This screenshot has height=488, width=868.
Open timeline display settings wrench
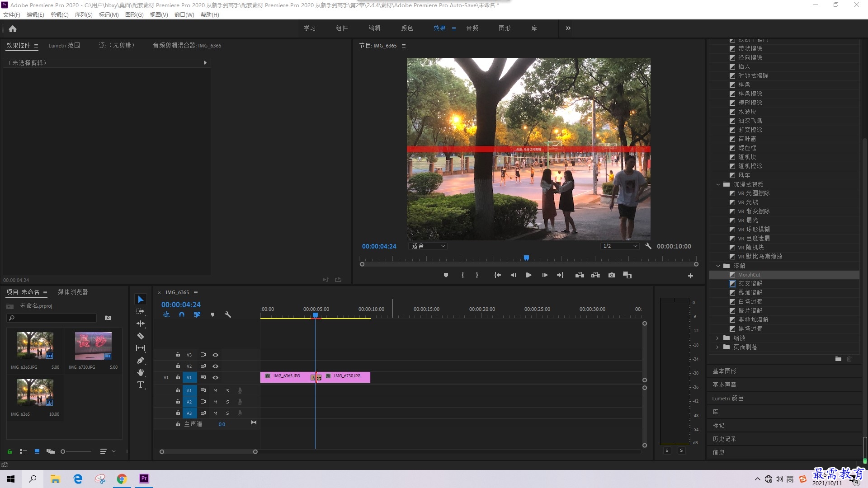coord(228,314)
